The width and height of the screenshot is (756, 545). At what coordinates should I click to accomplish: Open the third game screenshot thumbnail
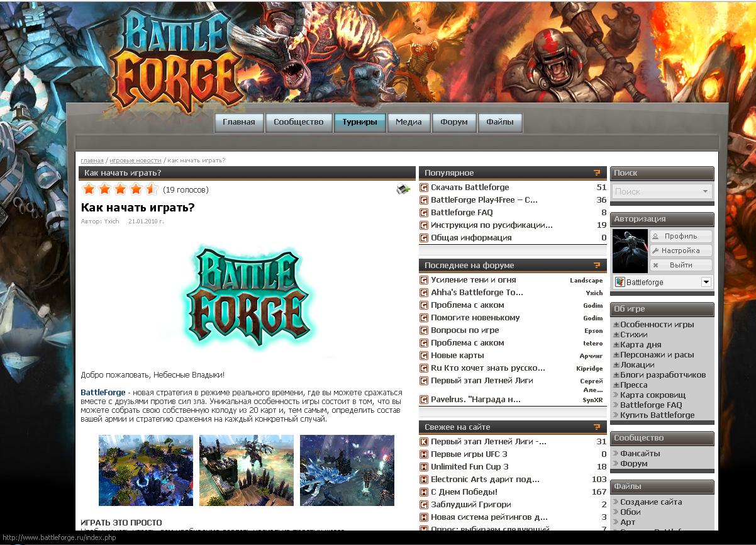pyautogui.click(x=347, y=470)
